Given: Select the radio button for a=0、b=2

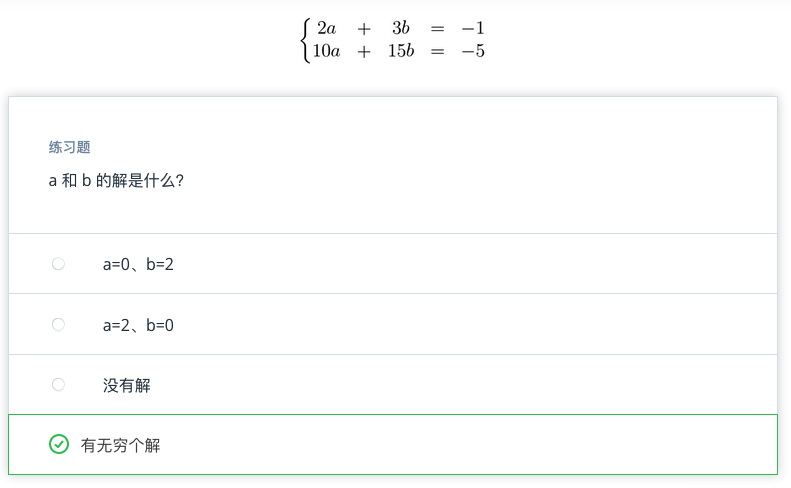Looking at the screenshot, I should pos(58,264).
